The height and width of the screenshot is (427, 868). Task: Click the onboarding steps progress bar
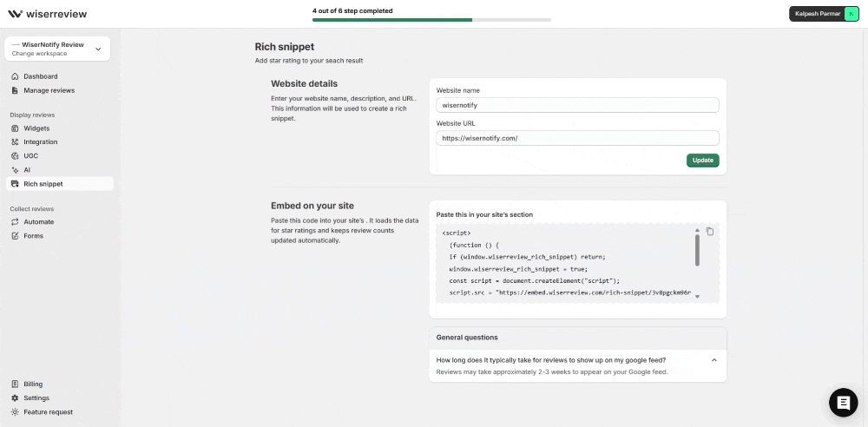point(431,19)
